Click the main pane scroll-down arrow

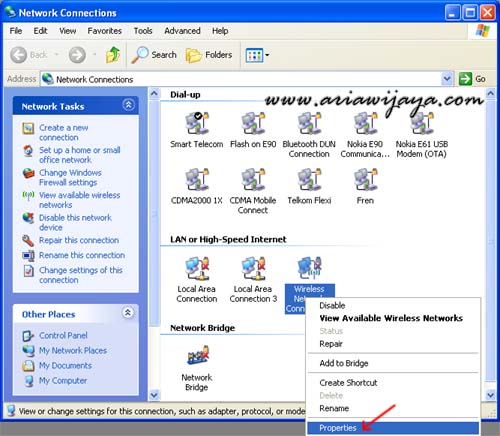tap(490, 395)
